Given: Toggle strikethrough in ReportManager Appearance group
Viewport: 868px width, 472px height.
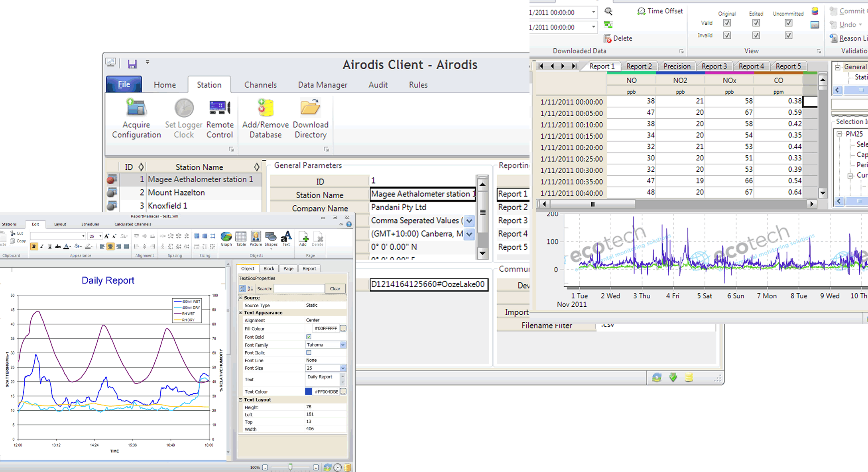Looking at the screenshot, I should [x=58, y=247].
